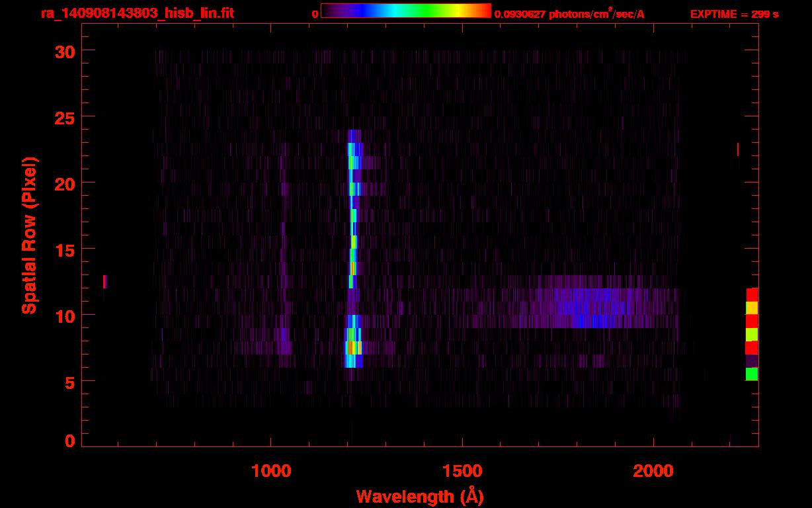The height and width of the screenshot is (508, 812).
Task: Click the 0.0930627 photons/cm²/sec/A maximum label
Action: coord(569,13)
